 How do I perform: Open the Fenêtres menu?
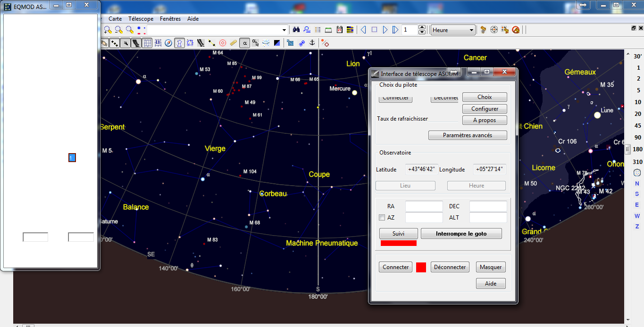170,19
